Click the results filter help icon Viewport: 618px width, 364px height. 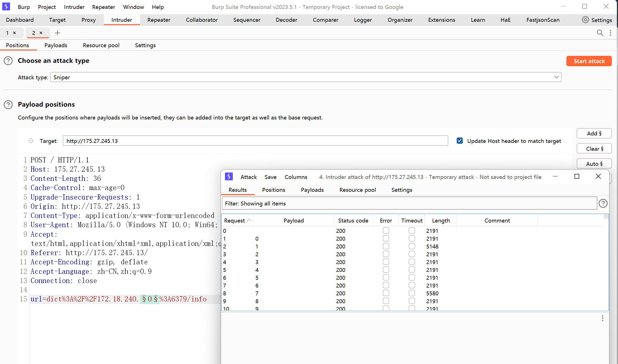(603, 203)
